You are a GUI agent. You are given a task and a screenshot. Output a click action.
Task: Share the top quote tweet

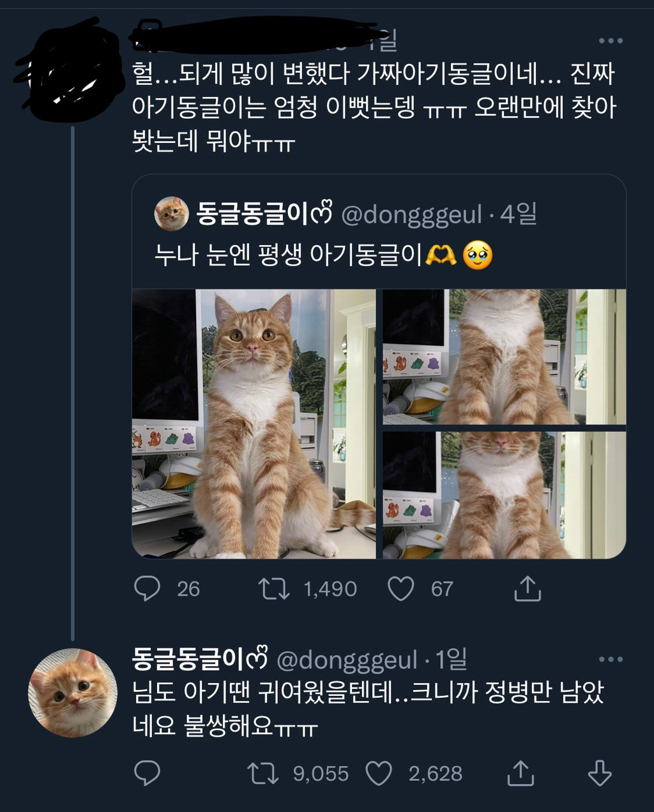point(527,589)
